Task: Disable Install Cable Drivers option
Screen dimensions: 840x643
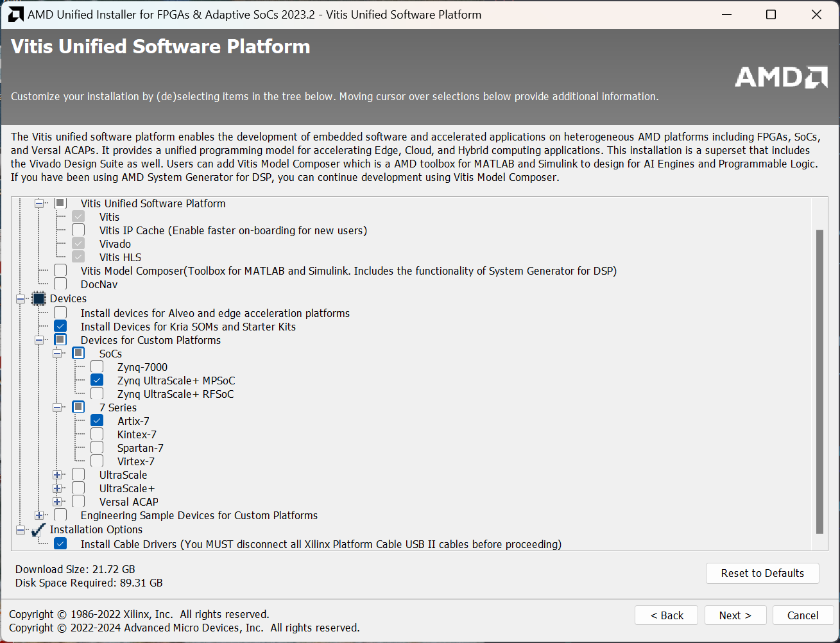Action: coord(60,544)
